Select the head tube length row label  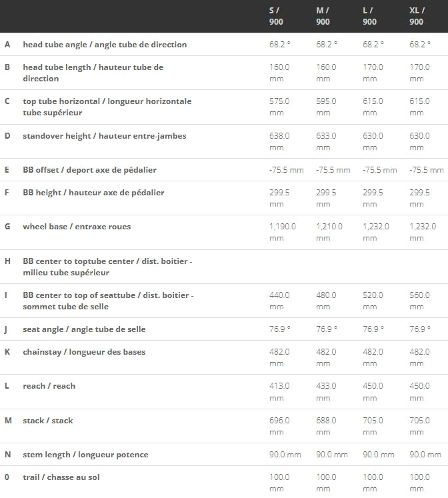[93, 73]
